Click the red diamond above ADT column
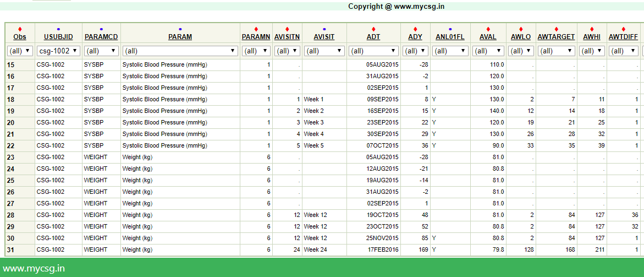This screenshot has height=277, width=644. [x=373, y=29]
